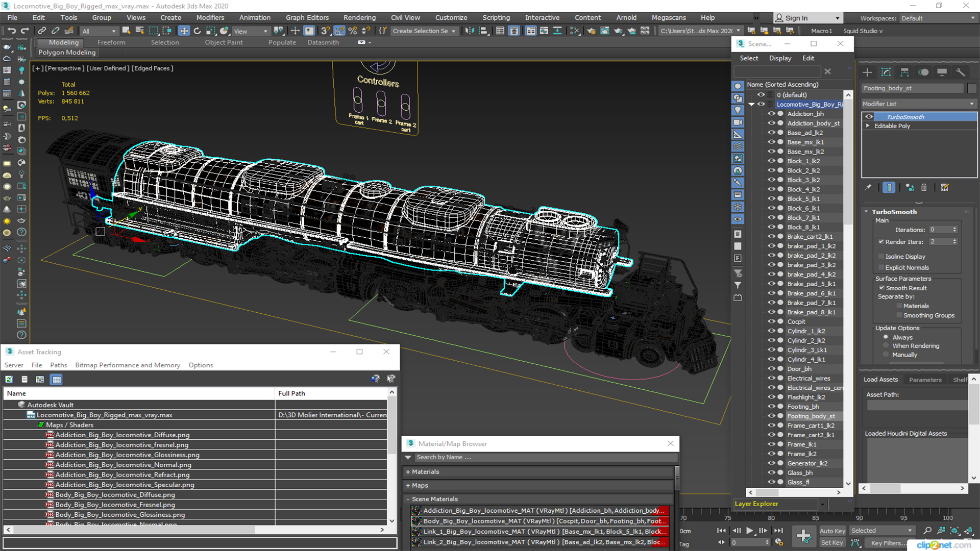The height and width of the screenshot is (551, 980).
Task: Toggle Display Lights filter in Scene Explorer
Action: [738, 110]
